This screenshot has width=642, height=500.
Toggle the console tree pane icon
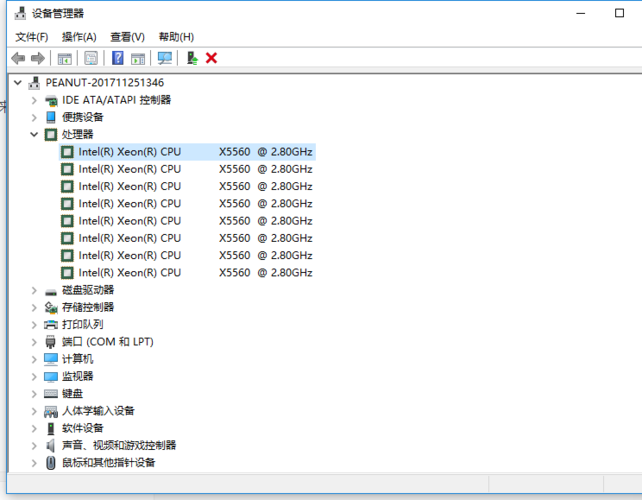[x=65, y=59]
